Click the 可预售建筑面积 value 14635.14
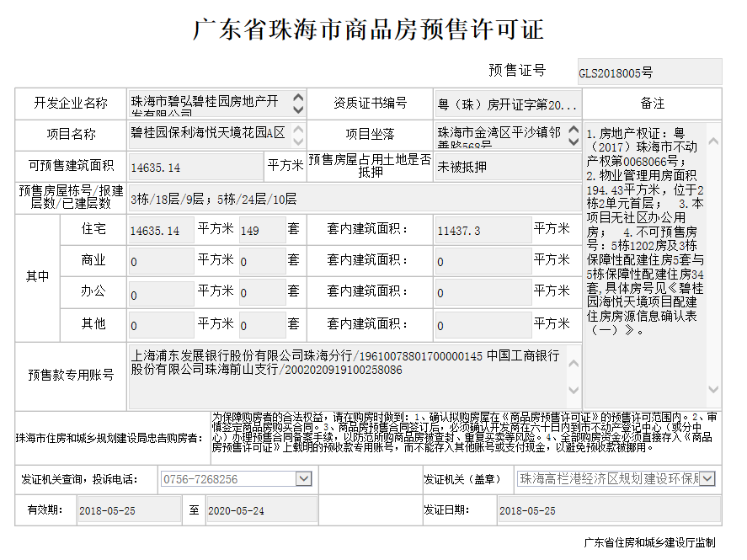 point(195,167)
